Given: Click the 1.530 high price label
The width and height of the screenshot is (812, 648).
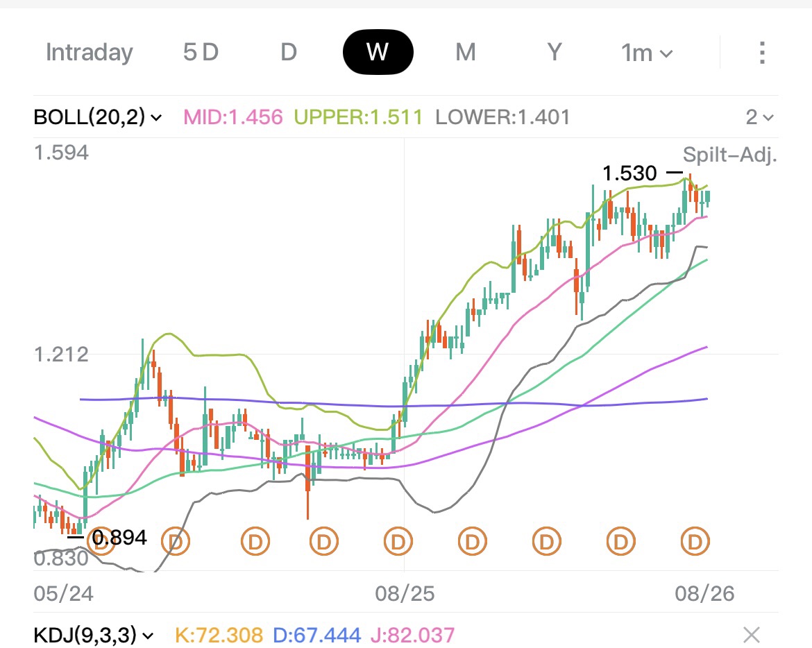Looking at the screenshot, I should 629,173.
